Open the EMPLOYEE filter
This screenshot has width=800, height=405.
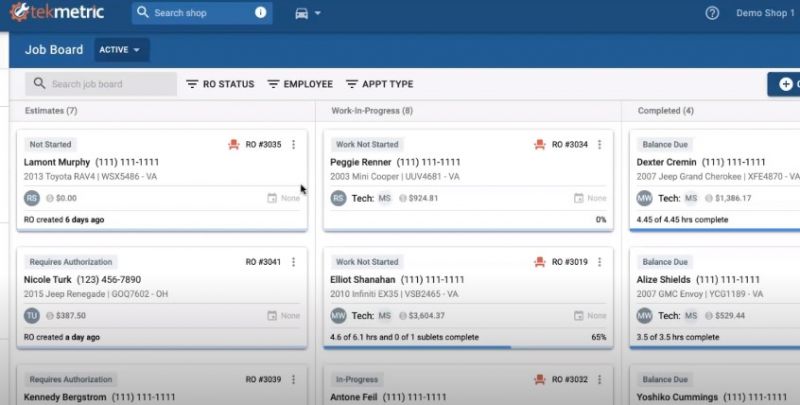tap(299, 85)
